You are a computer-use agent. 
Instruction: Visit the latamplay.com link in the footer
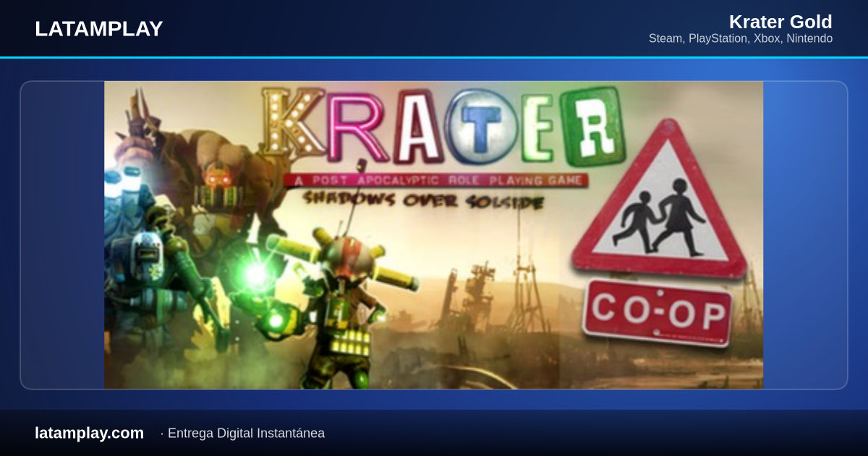(x=89, y=433)
